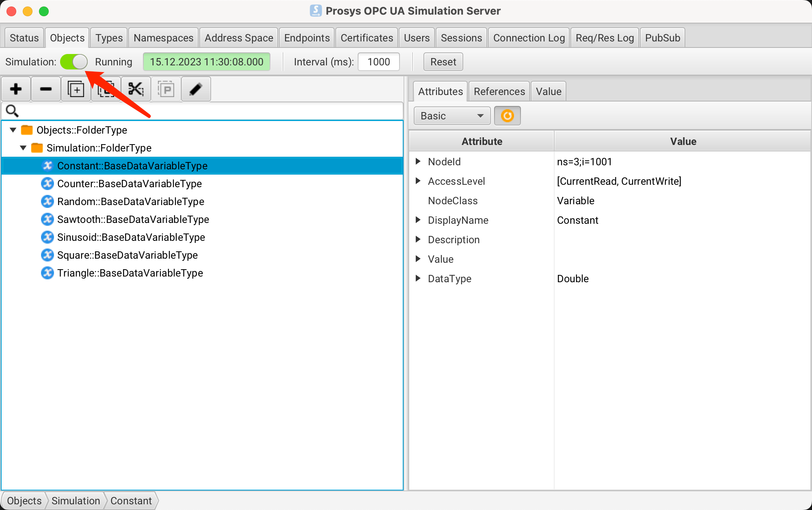Click the Interval (ms) input field
The height and width of the screenshot is (510, 812).
click(378, 62)
